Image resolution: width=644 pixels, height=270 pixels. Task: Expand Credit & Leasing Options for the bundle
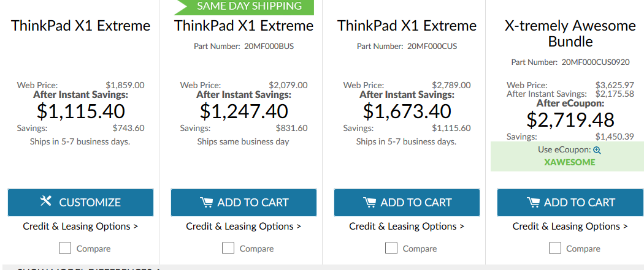tap(570, 226)
